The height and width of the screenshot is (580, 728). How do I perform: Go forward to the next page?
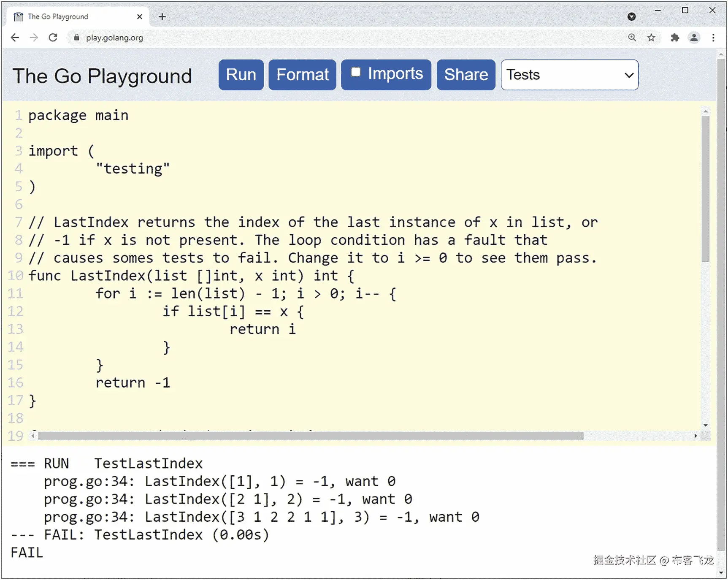pos(34,38)
